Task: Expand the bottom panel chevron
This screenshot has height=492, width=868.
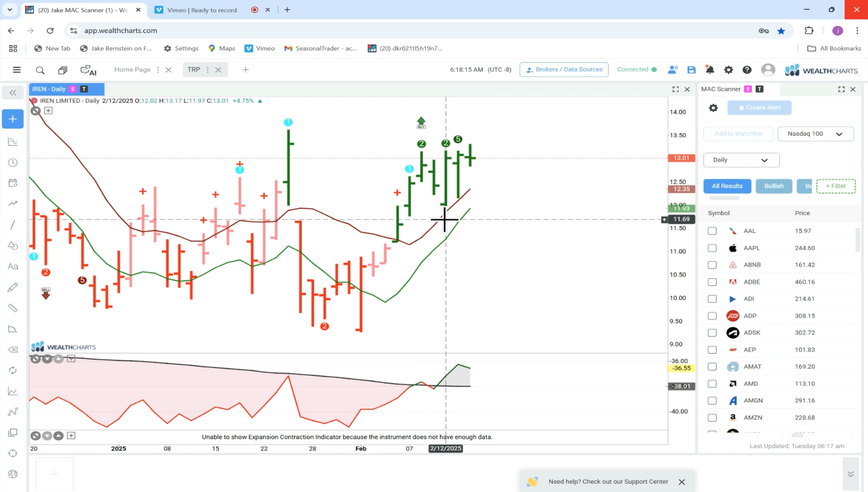Action: pyautogui.click(x=851, y=474)
